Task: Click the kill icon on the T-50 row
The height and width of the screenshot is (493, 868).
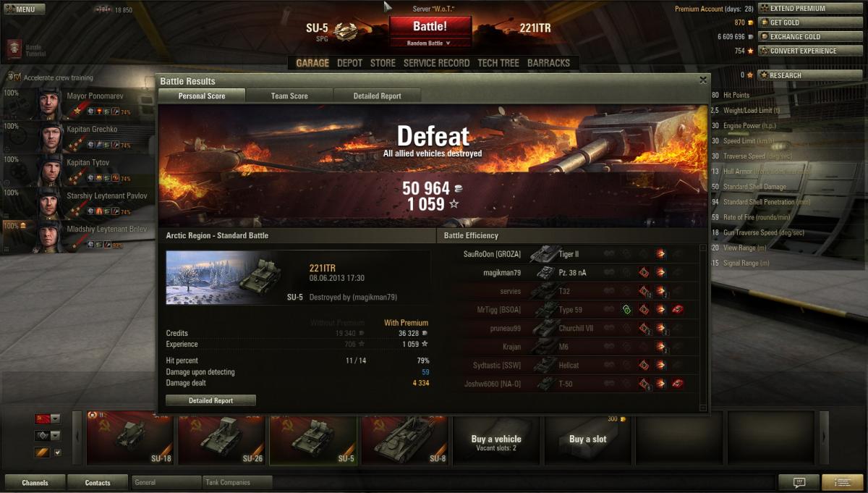Action: (x=678, y=384)
